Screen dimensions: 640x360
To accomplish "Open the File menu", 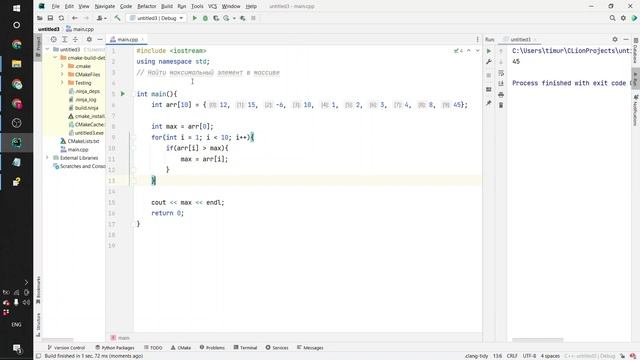I will coord(55,6).
